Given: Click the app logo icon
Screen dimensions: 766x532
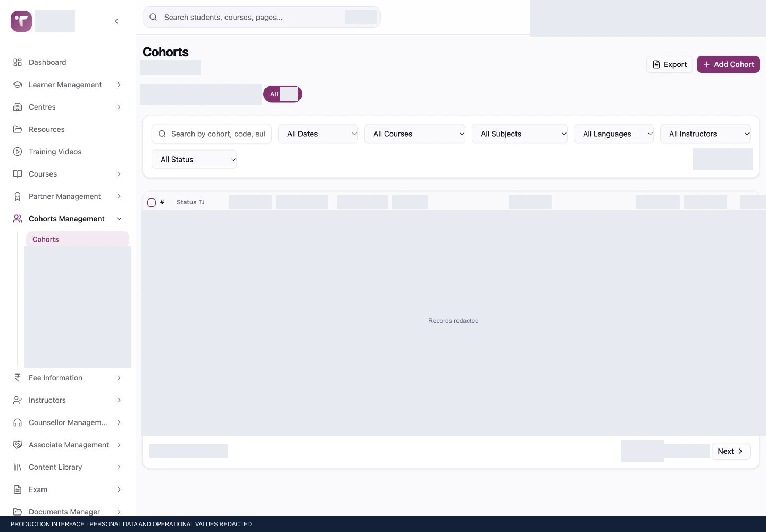Looking at the screenshot, I should 21,21.
